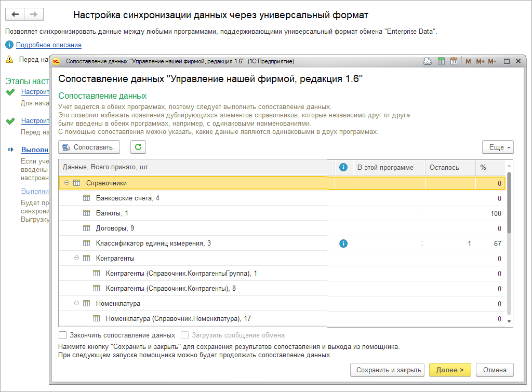Screen dimensions: 532x392
Task: Select the Банковские счета, 4 row
Action: 127,198
